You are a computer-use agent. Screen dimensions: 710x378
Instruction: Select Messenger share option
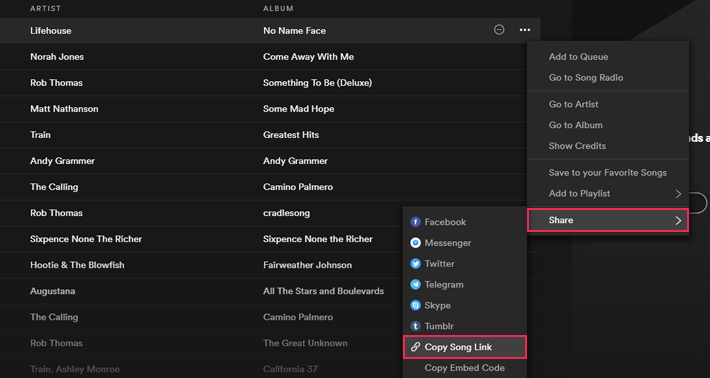click(x=448, y=243)
